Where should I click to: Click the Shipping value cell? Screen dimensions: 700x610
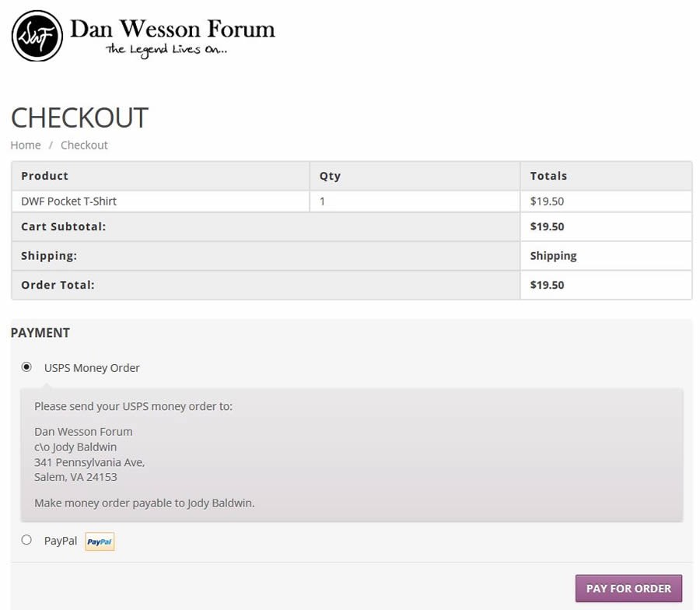[x=606, y=256]
